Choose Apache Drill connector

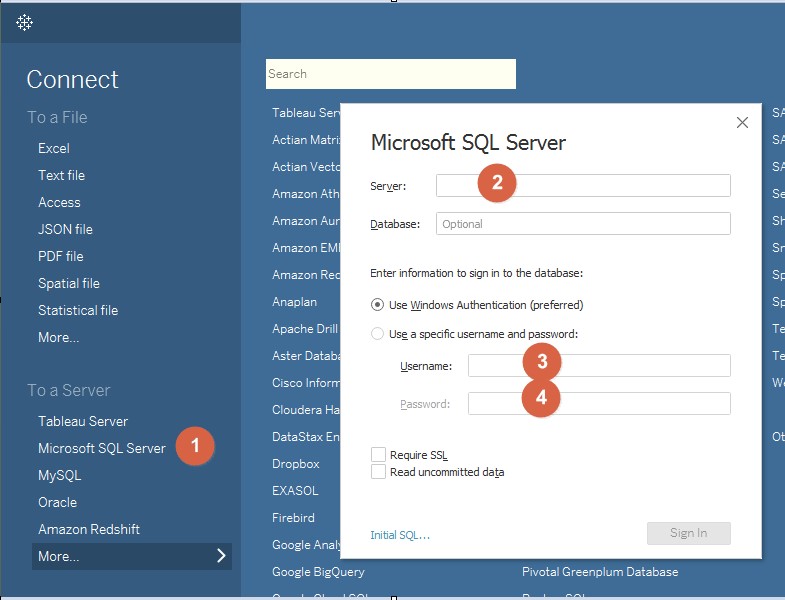tap(305, 329)
